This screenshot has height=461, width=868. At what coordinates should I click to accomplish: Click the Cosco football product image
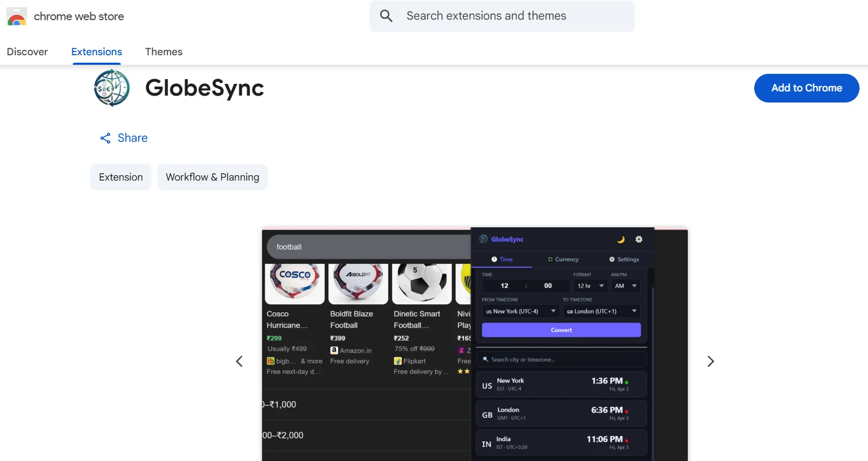pos(295,284)
